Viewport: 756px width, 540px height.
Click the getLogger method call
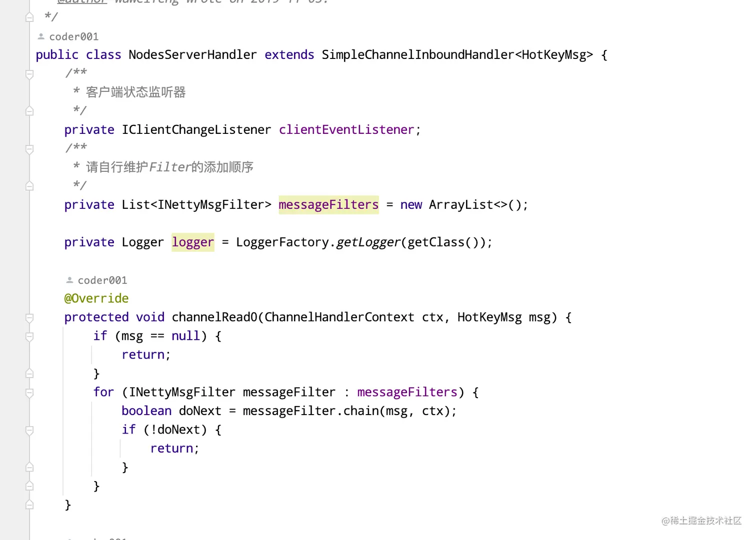coord(368,242)
